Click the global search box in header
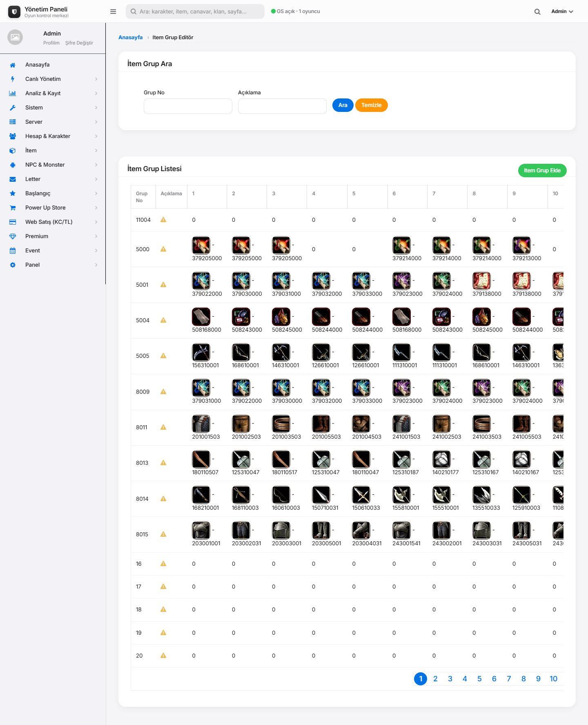Screen dimensions: 588x725 [x=195, y=11]
